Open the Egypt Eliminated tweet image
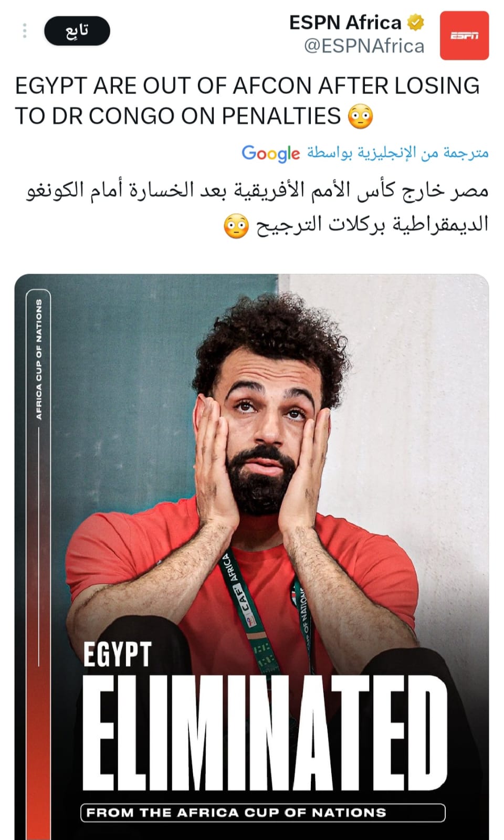This screenshot has height=840, width=504. (252, 556)
